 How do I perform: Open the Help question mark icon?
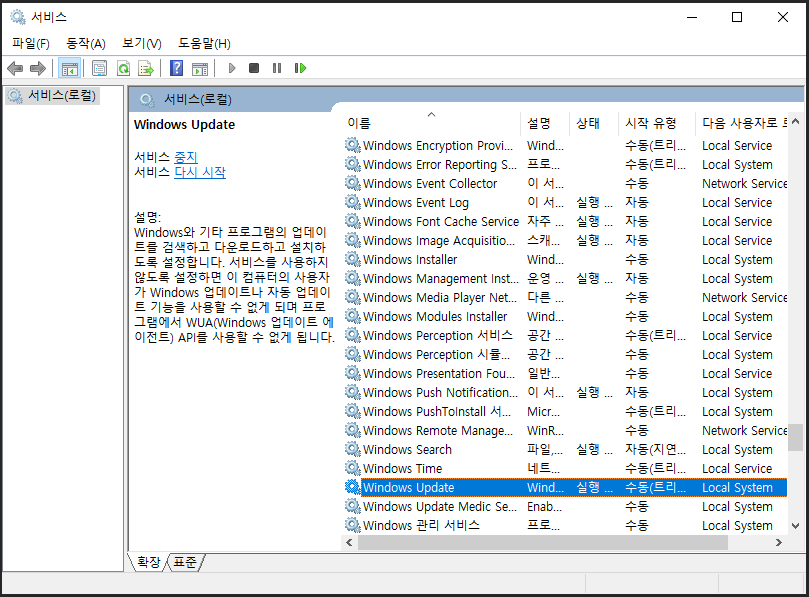(x=176, y=68)
